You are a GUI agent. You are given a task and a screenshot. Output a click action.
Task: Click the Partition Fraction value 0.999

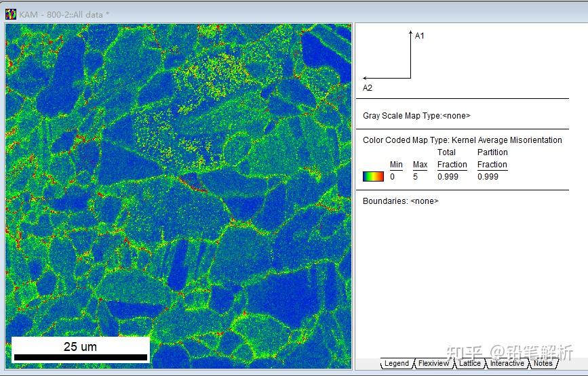coord(488,177)
